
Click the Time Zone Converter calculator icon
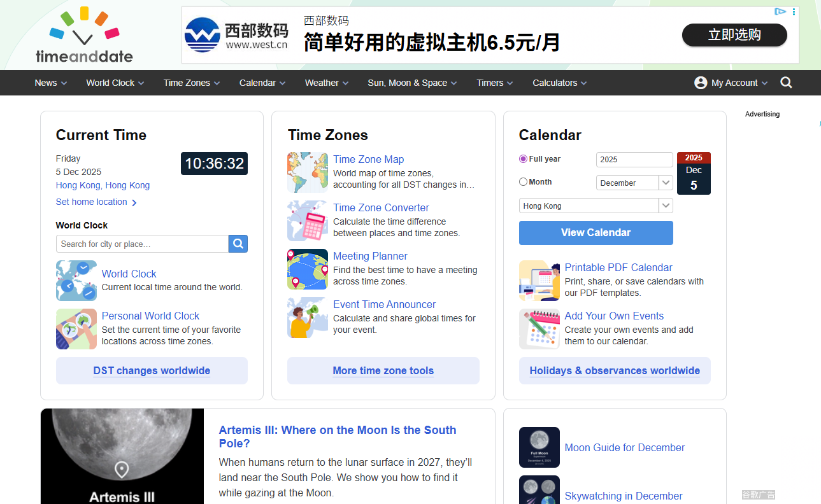tap(308, 221)
